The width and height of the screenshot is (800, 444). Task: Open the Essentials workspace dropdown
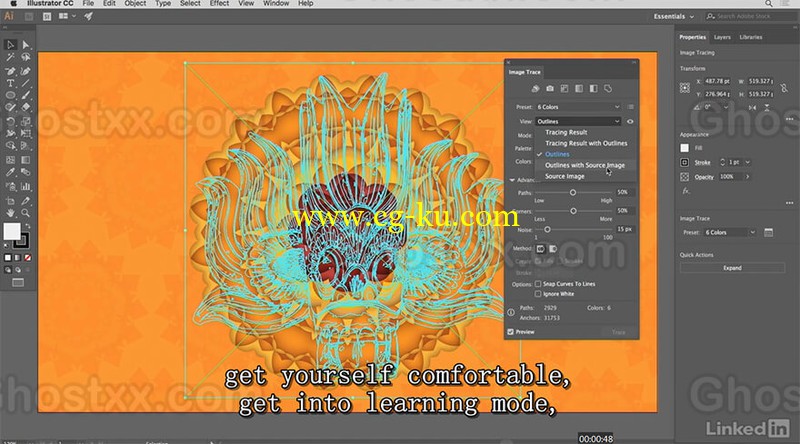[673, 16]
